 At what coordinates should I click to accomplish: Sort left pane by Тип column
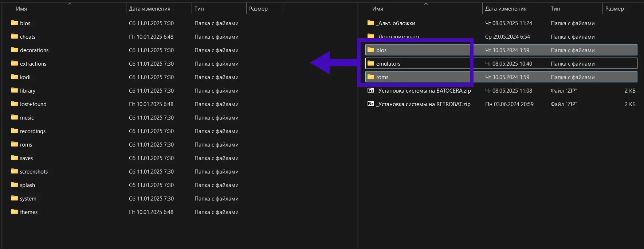click(x=199, y=8)
